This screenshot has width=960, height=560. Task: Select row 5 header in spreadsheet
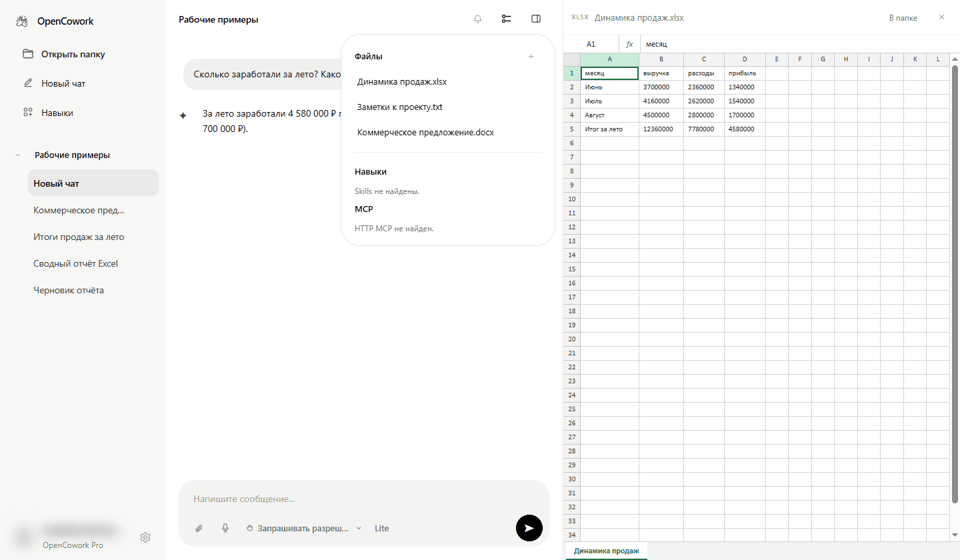pyautogui.click(x=572, y=129)
